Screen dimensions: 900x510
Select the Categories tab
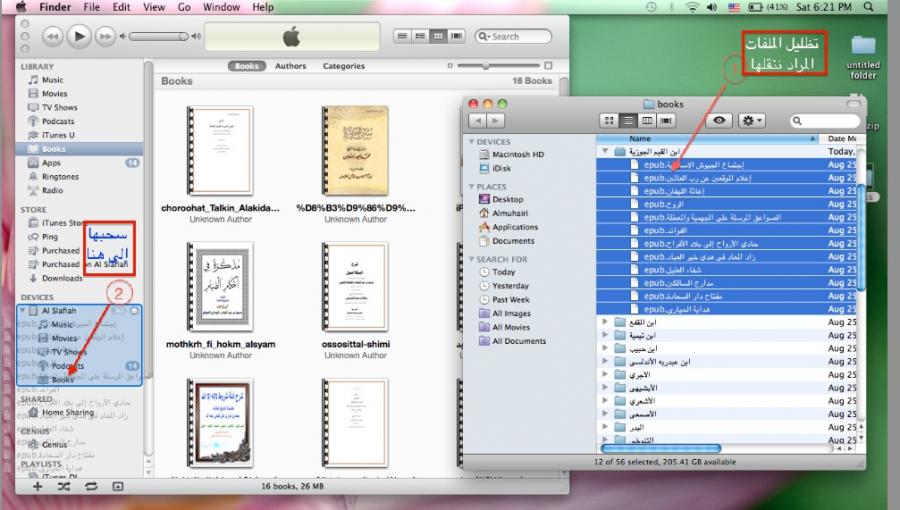[x=343, y=66]
